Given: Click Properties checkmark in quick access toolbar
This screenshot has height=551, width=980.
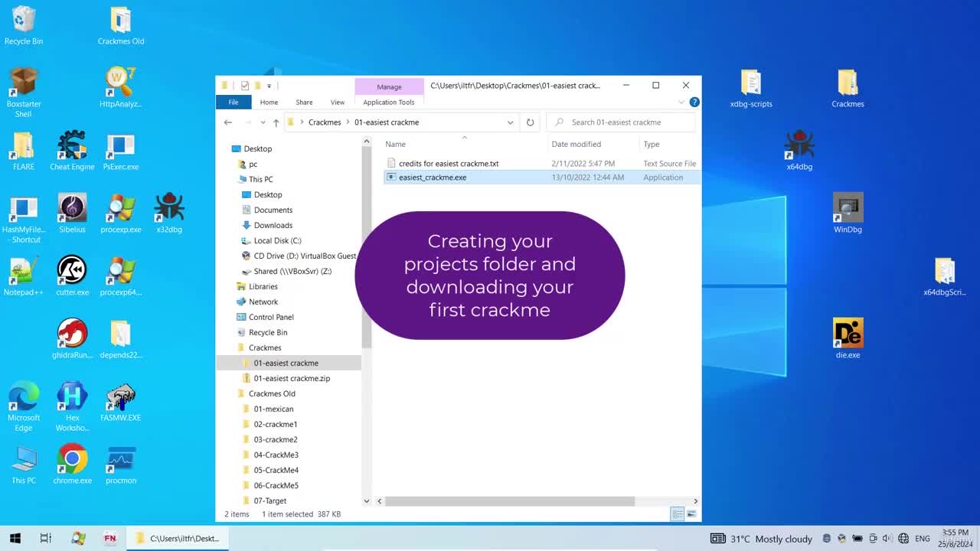Looking at the screenshot, I should tap(245, 86).
